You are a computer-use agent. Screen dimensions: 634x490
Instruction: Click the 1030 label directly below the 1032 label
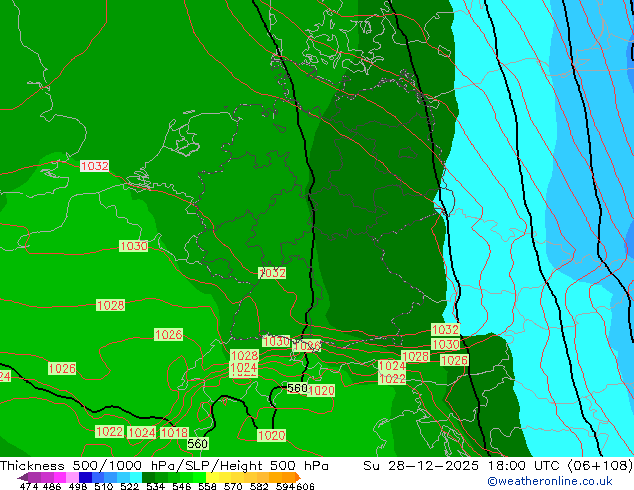pyautogui.click(x=446, y=344)
